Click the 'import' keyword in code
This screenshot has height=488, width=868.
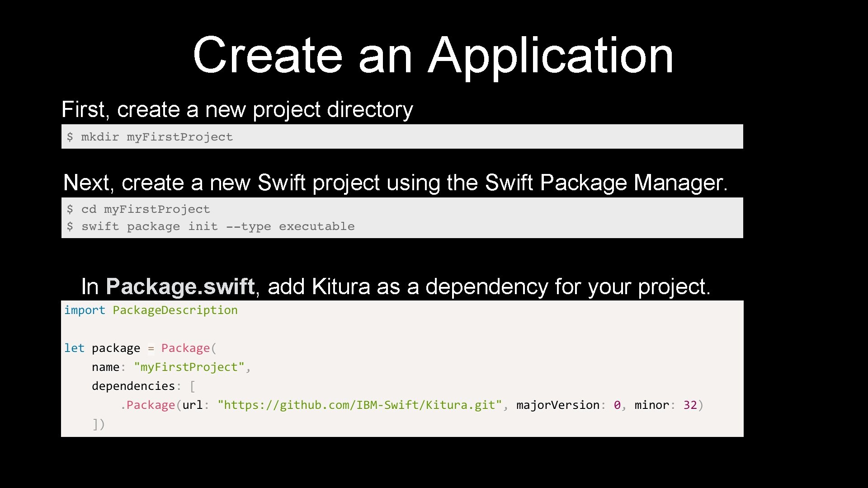pyautogui.click(x=85, y=310)
